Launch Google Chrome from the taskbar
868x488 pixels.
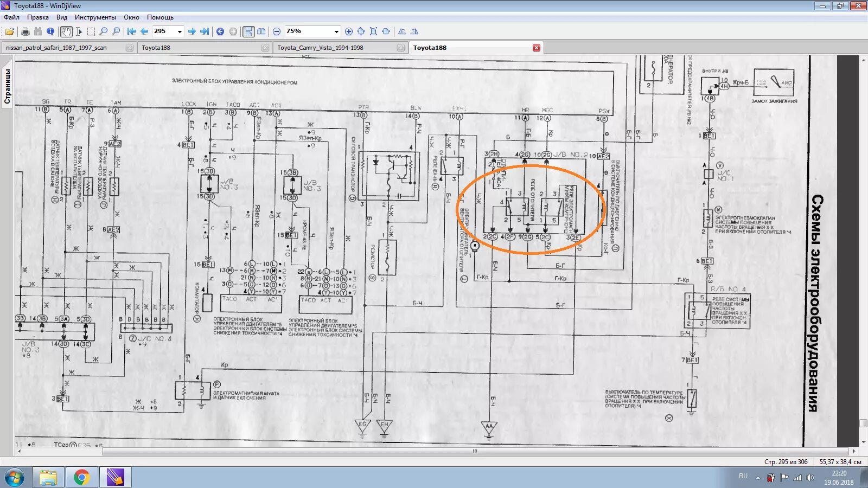click(82, 478)
